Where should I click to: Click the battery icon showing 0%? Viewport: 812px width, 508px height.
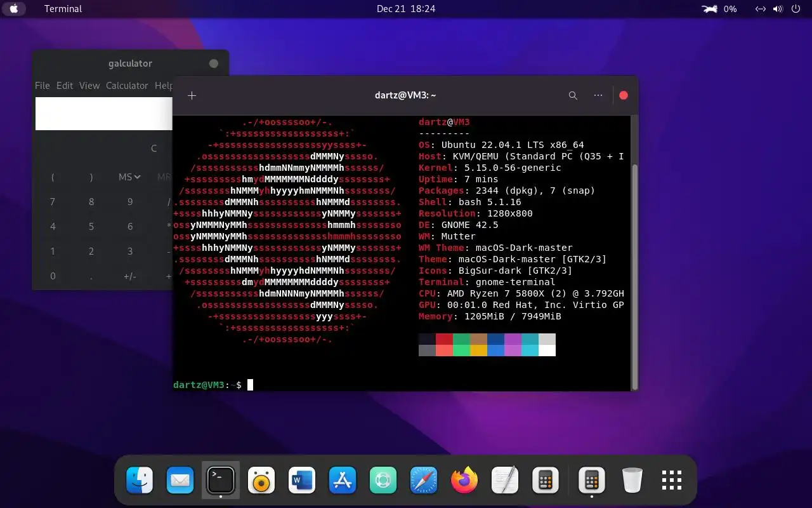pyautogui.click(x=710, y=9)
